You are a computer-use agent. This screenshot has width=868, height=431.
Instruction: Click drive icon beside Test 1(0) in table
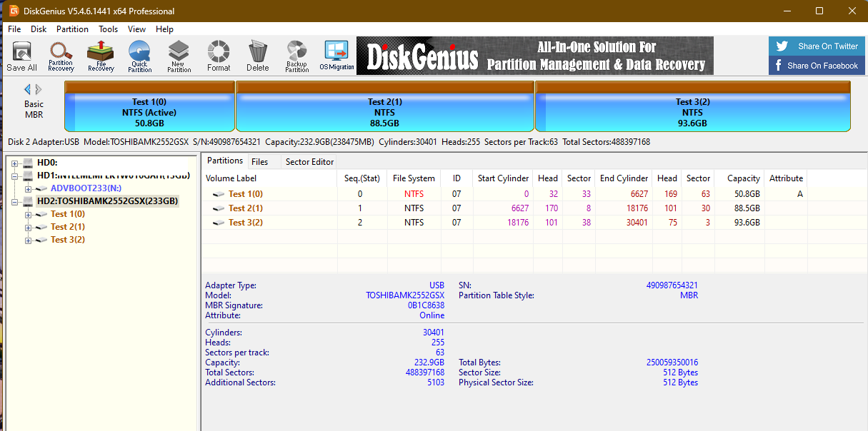pos(219,194)
